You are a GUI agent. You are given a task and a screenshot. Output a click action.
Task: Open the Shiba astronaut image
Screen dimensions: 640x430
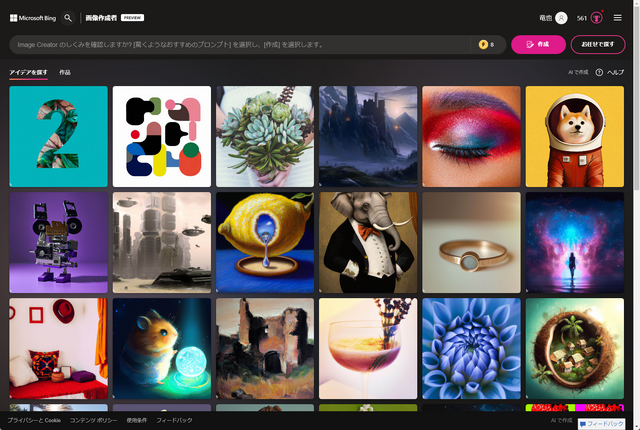575,136
